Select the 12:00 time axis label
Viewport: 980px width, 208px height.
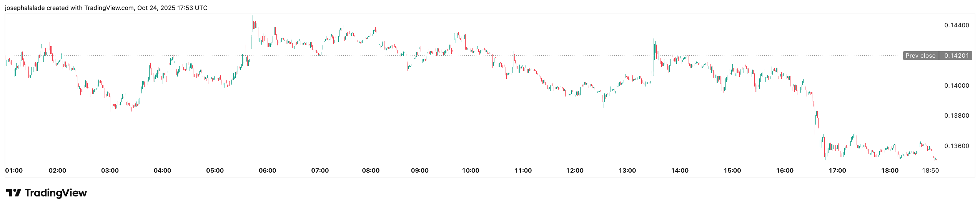[575, 170]
